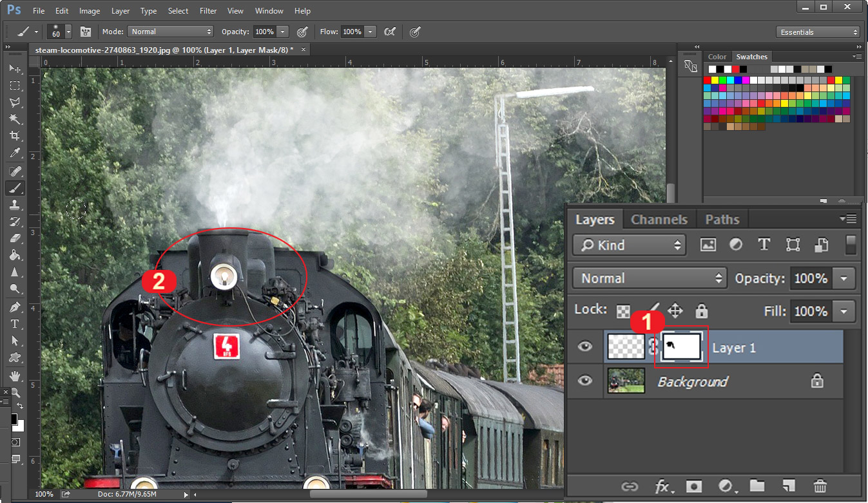Select the Move tool
The width and height of the screenshot is (868, 503).
15,68
